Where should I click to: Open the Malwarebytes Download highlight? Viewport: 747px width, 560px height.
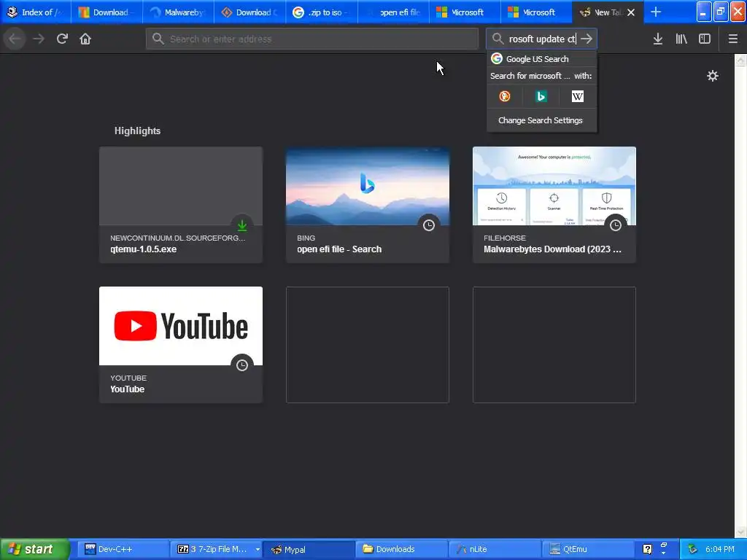(x=554, y=205)
